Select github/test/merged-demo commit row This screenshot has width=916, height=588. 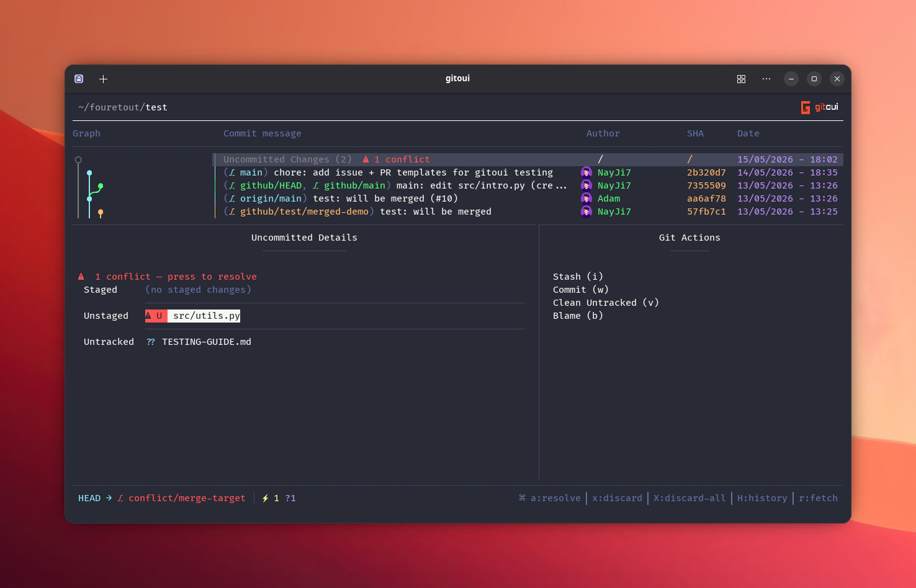[528, 212]
